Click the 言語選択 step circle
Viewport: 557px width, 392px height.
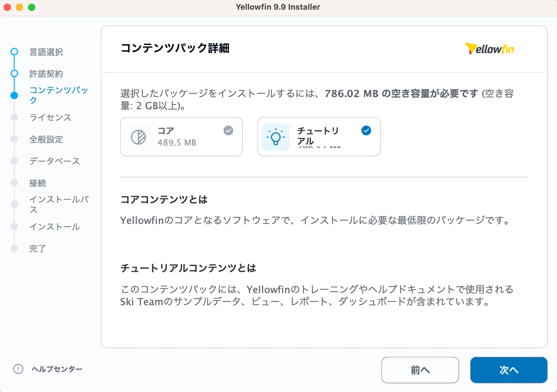point(14,52)
